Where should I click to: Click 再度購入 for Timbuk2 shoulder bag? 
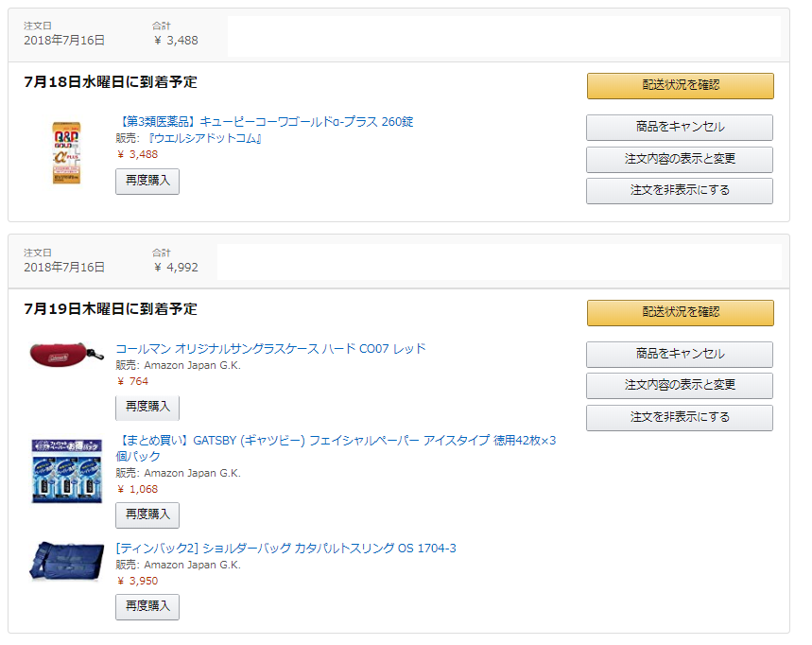(x=147, y=606)
